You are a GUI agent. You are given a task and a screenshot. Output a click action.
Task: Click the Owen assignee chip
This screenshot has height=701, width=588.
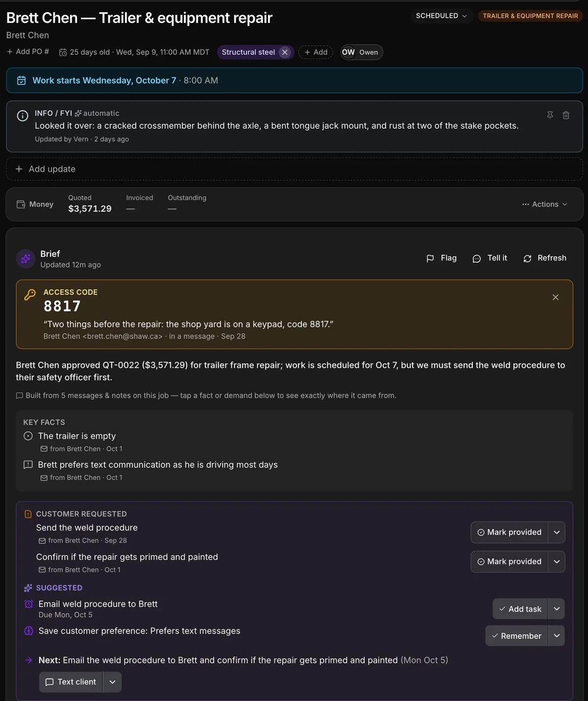(362, 52)
